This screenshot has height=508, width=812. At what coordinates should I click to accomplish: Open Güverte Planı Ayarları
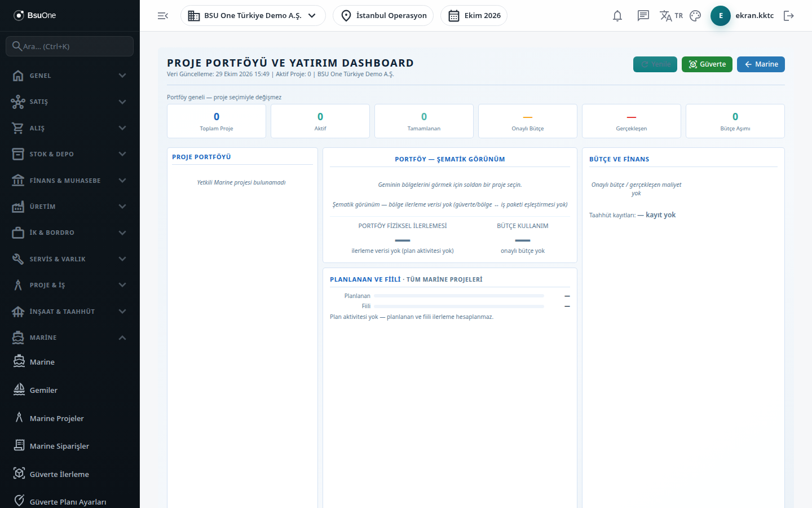[70, 501]
